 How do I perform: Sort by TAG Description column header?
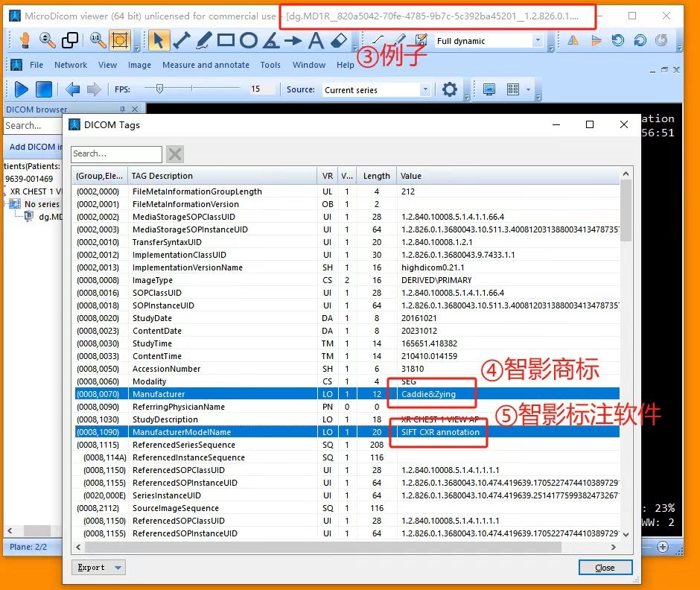pyautogui.click(x=222, y=176)
